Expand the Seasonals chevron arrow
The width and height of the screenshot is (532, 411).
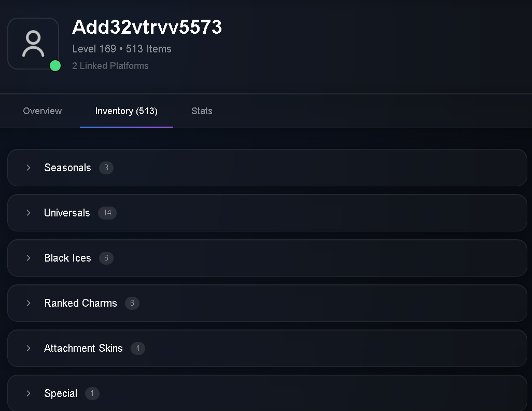point(29,168)
